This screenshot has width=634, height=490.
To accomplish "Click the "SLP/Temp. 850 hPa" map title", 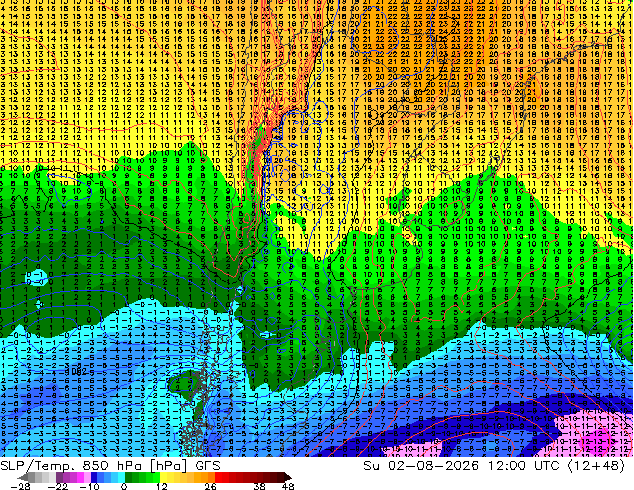I will 71,466.
